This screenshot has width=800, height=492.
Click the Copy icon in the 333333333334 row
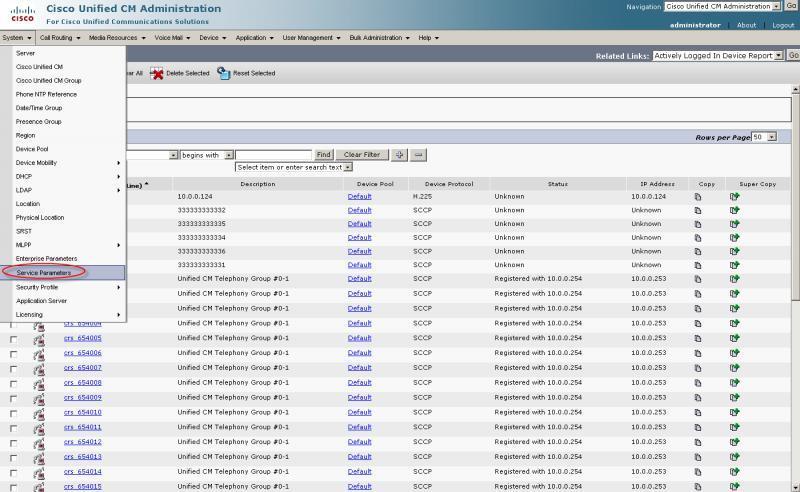pyautogui.click(x=697, y=238)
